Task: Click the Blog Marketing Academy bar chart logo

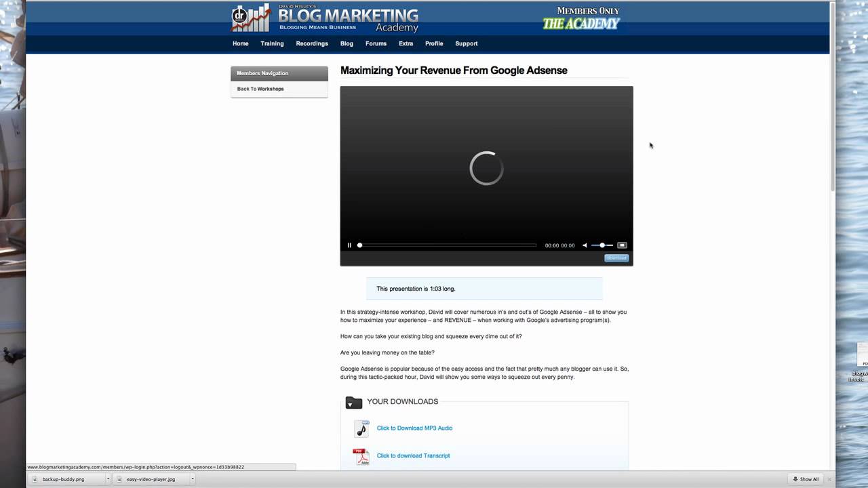Action: click(x=250, y=18)
